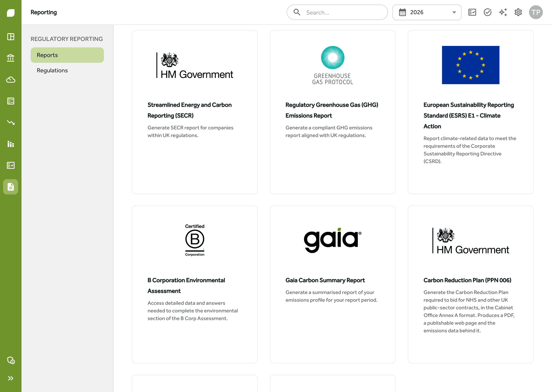Click 'Access detailed data and answers' description

(193, 311)
